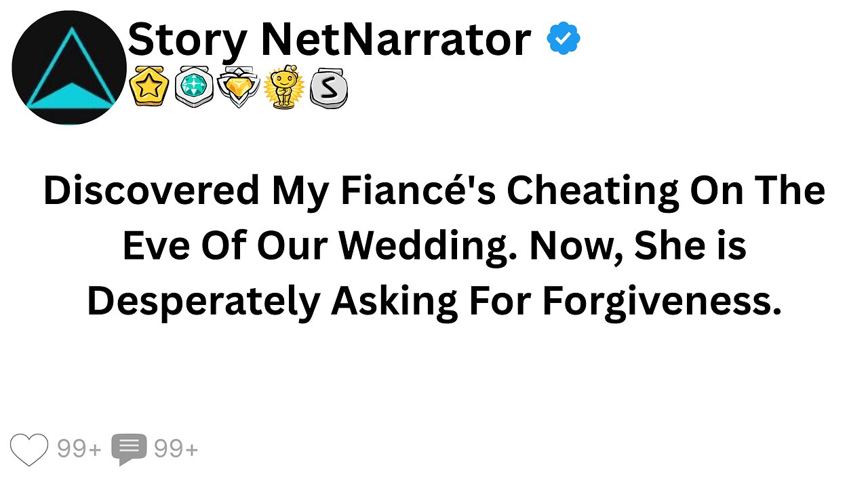
Task: Click the Story NetNarrator triangle avatar
Action: [68, 68]
